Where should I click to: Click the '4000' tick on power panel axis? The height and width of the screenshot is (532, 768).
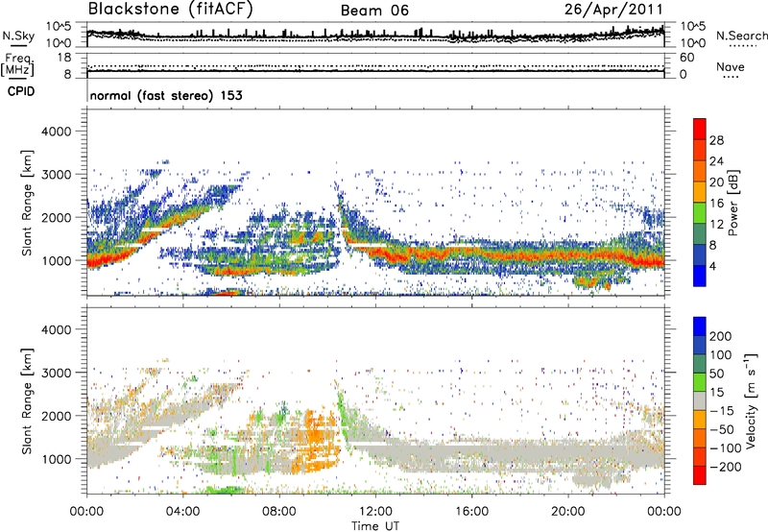56,132
